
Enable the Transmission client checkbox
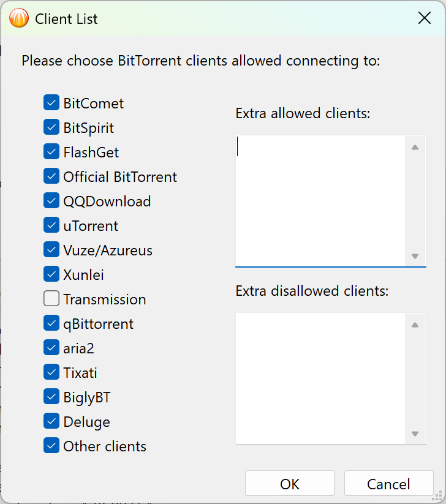coord(51,299)
